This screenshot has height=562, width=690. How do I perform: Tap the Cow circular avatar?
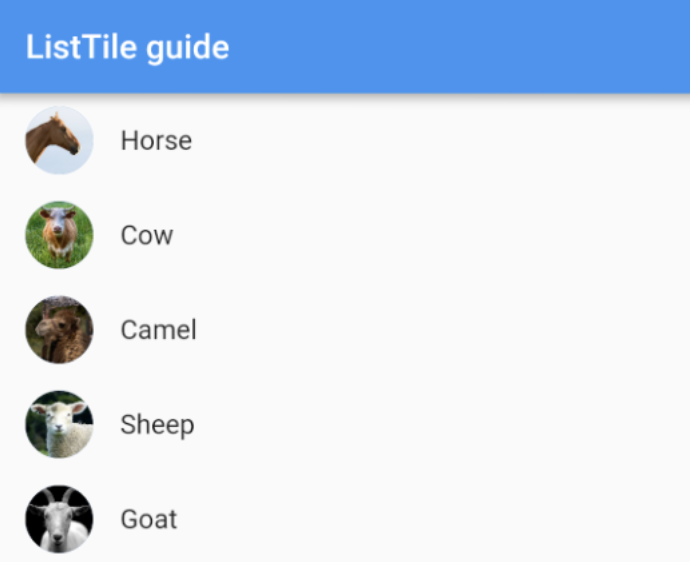pyautogui.click(x=59, y=235)
